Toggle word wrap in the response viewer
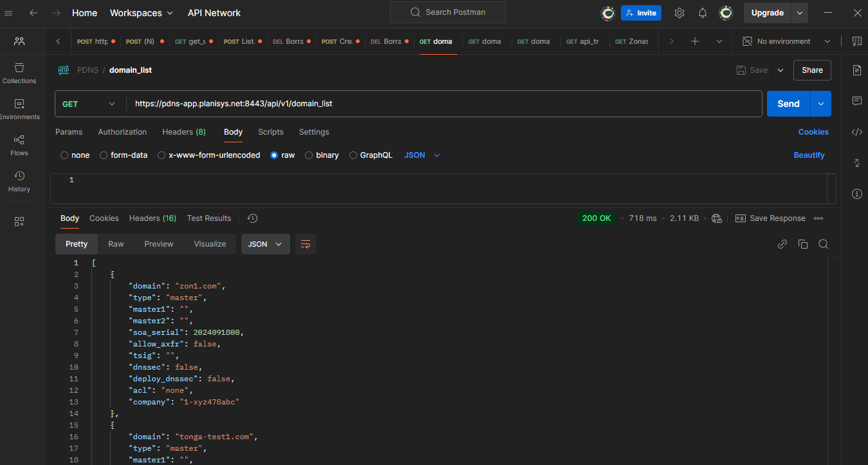868x465 pixels. pos(306,244)
